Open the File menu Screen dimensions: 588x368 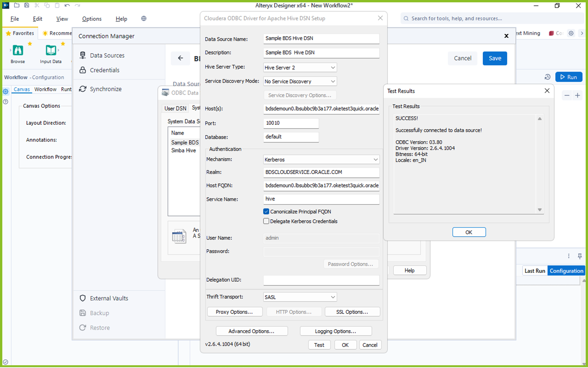point(15,19)
